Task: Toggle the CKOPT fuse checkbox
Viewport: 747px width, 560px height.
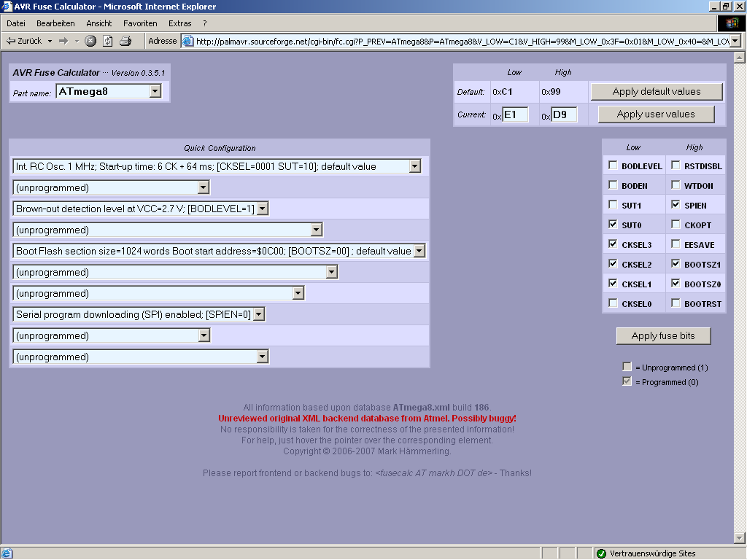Action: [x=676, y=225]
